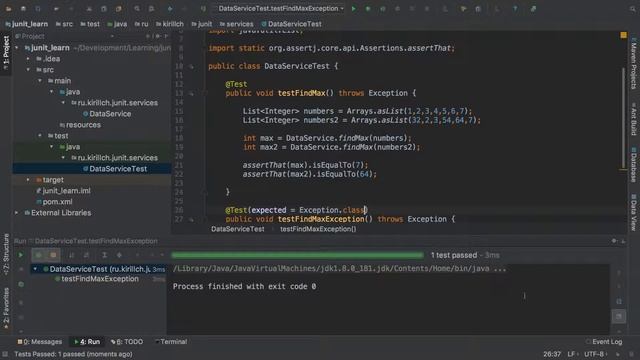Viewport: 640px width, 360px height.
Task: Click the Copy toolbar icon
Action: pos(104,9)
